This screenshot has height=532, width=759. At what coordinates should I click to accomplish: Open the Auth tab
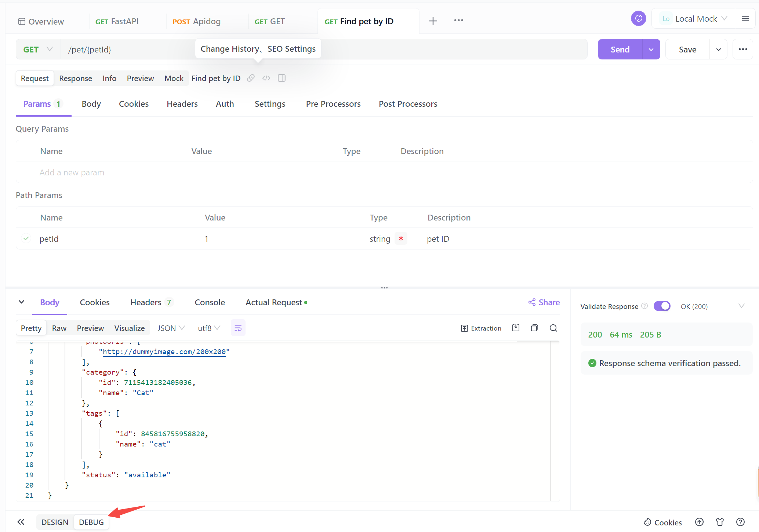click(x=225, y=104)
